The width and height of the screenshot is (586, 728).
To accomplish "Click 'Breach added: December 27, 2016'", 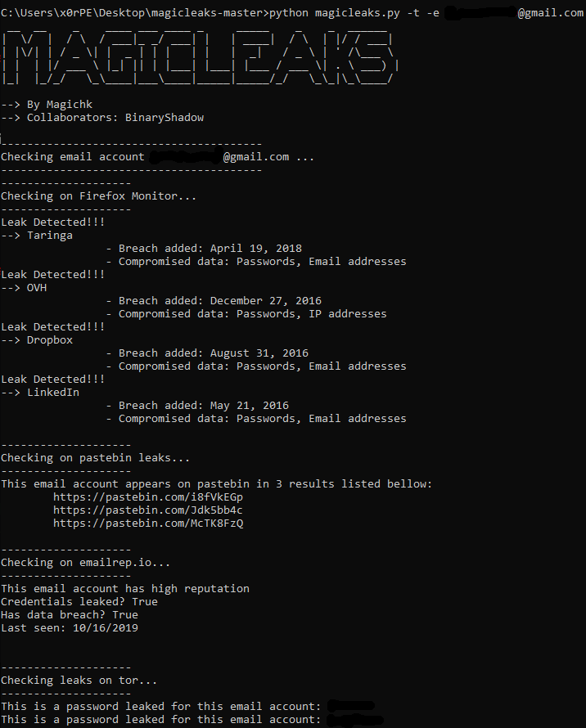I will click(220, 301).
